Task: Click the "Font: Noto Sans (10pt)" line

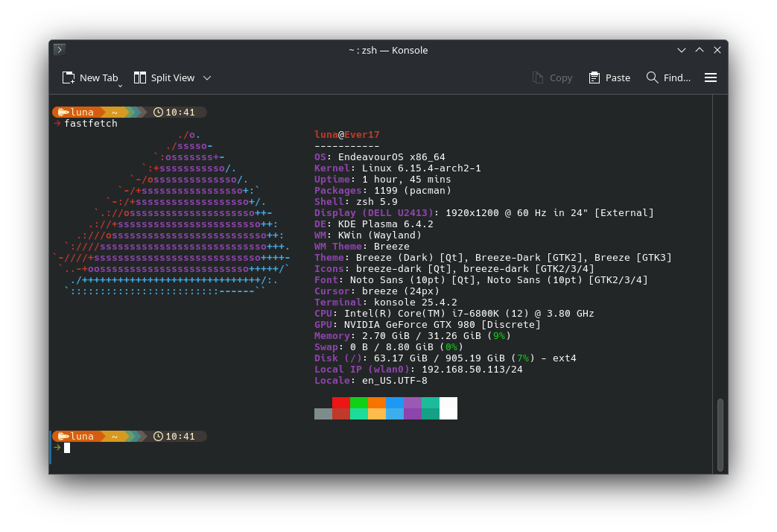Action: [x=481, y=280]
